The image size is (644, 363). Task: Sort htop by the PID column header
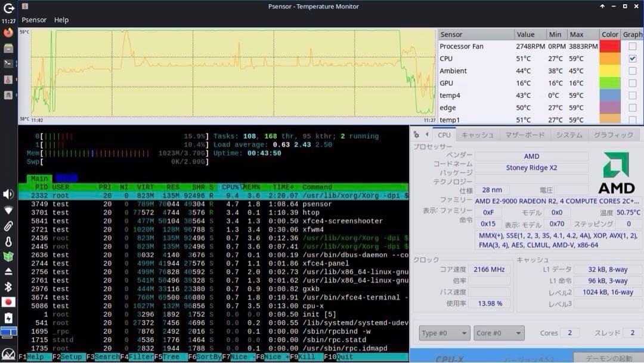(41, 187)
